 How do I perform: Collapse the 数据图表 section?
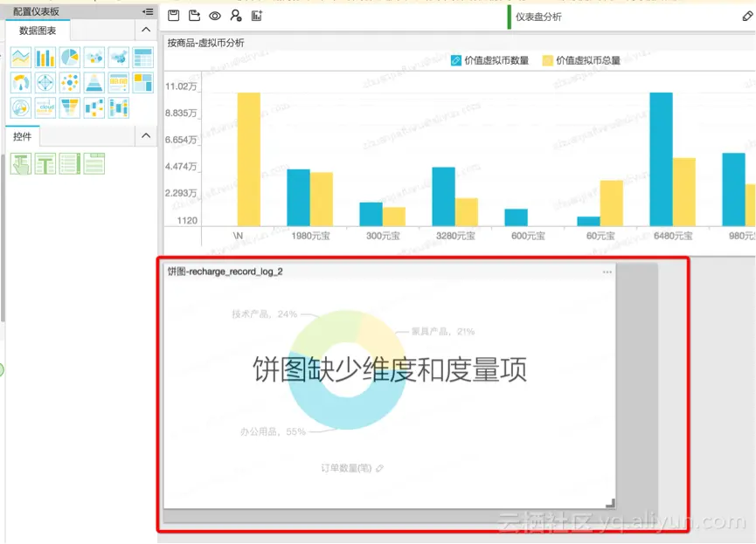tap(146, 30)
